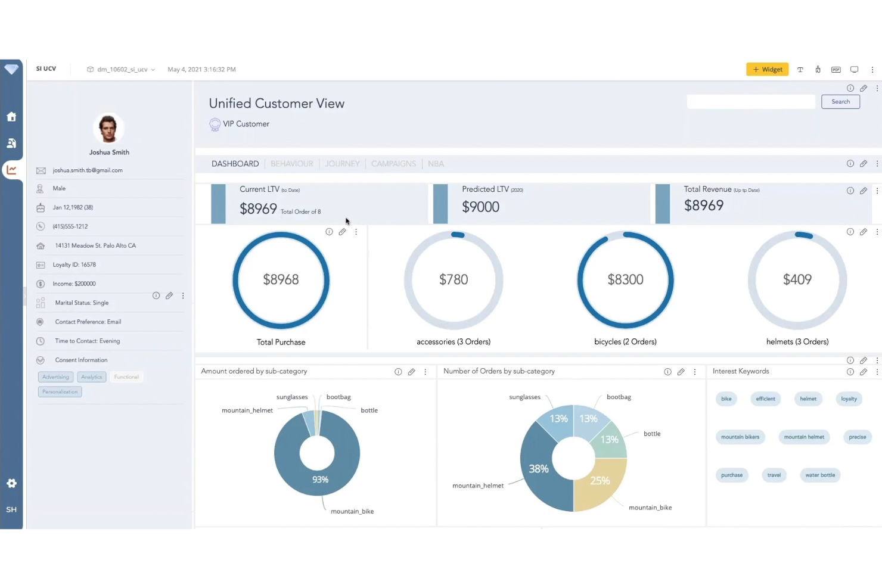Open the CAMPAIGNS tab
Image resolution: width=882 pixels, height=588 pixels.
click(x=393, y=163)
